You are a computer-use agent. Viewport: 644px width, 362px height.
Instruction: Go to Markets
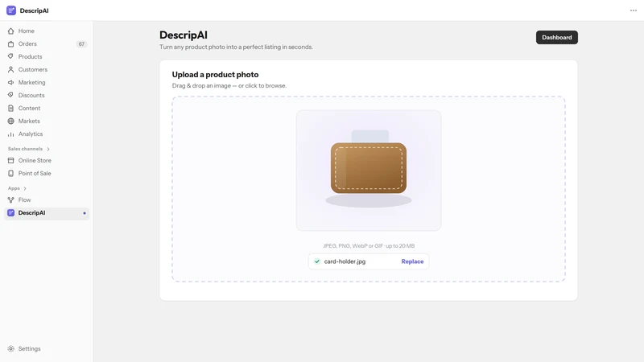coord(47,121)
